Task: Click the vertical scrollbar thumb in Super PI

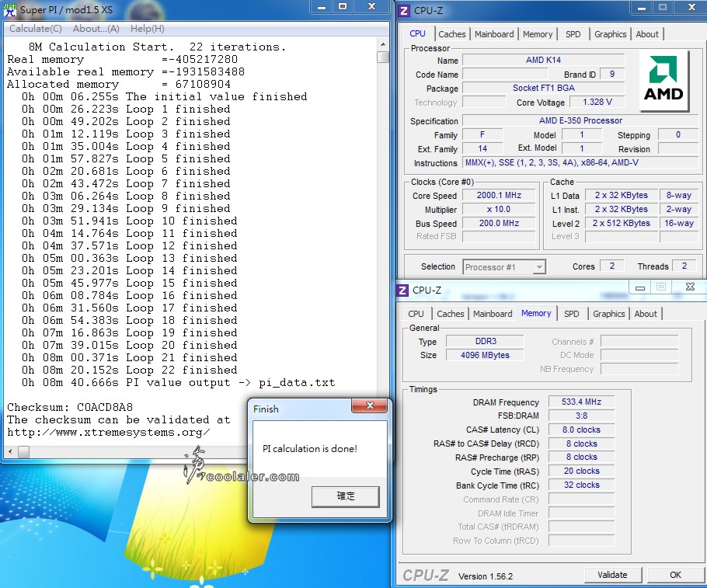Action: pos(383,57)
